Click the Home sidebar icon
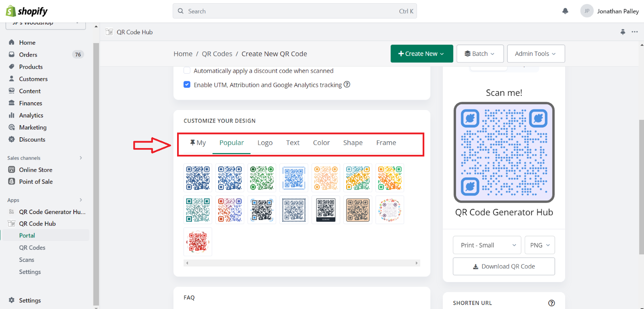Screen dimensions: 644x309 [12, 42]
